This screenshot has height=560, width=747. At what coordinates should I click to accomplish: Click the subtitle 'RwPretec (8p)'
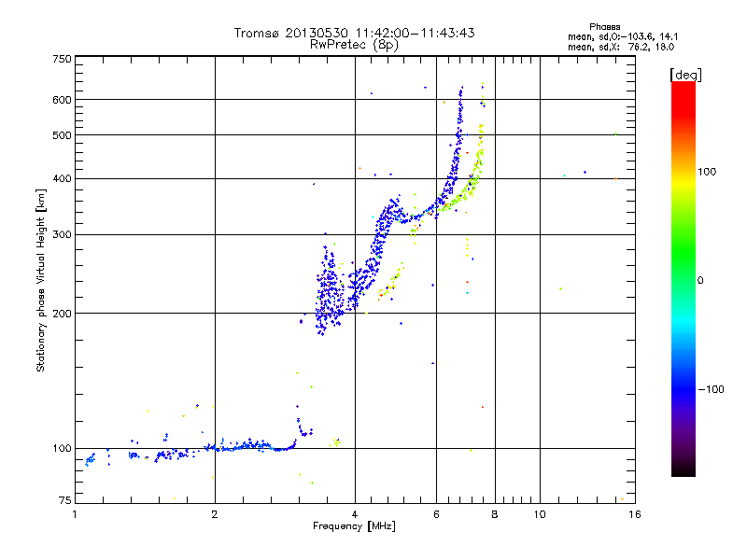click(x=354, y=44)
